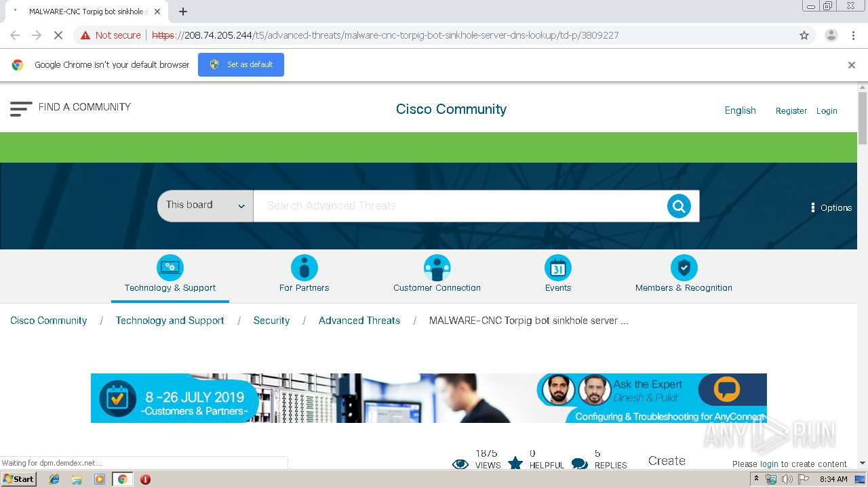868x488 pixels.
Task: Open a new browser tab
Action: (183, 12)
